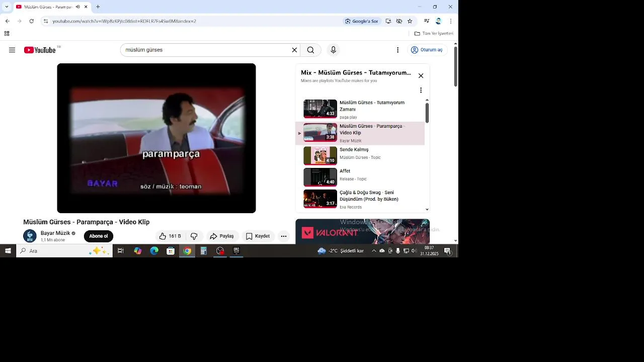Show hidden system tray icons chevron
Image resolution: width=644 pixels, height=362 pixels.
[374, 251]
